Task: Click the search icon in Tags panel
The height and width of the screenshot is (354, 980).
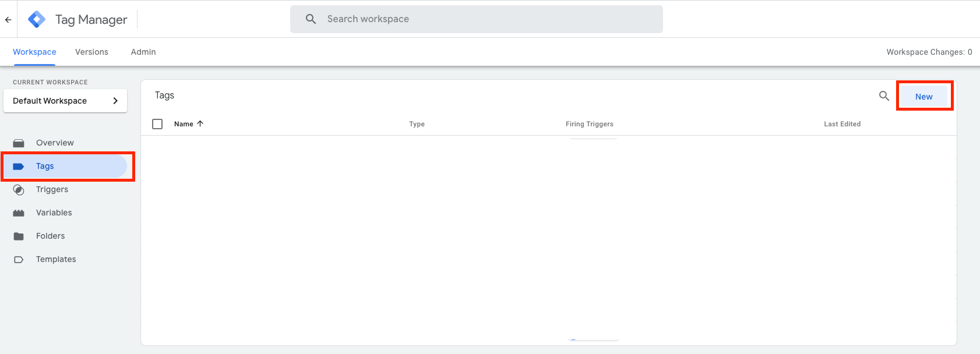Action: coord(884,96)
